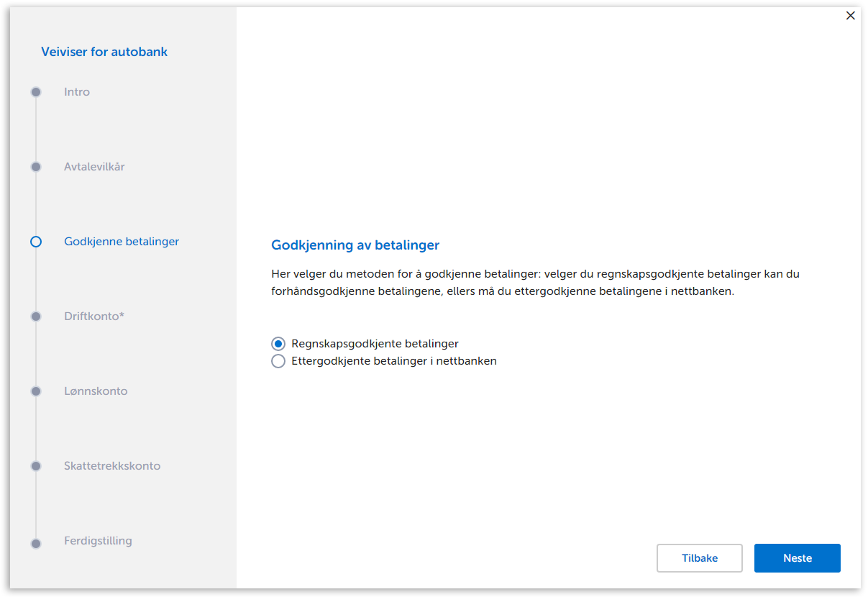Select the Godkjenne betalinger step label
This screenshot has height=597, width=868.
122,242
